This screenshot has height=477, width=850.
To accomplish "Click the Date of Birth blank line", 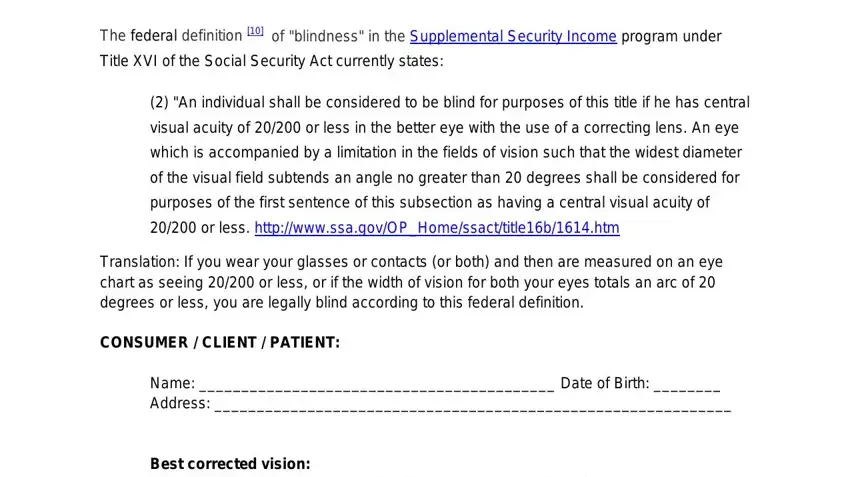I will pos(687,384).
